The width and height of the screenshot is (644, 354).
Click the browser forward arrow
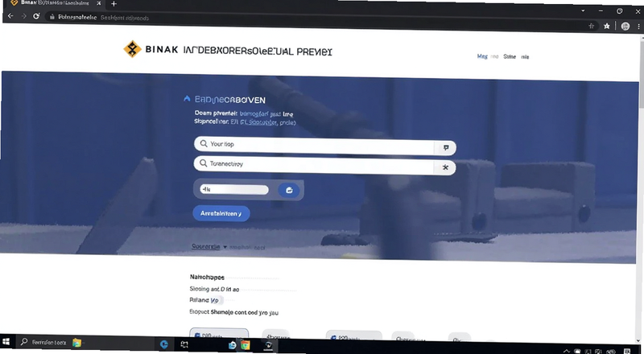coord(24,16)
